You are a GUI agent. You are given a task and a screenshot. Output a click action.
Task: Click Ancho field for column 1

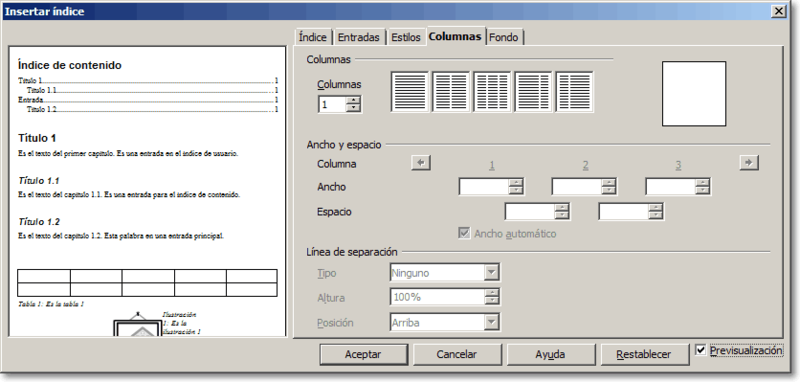pos(484,187)
